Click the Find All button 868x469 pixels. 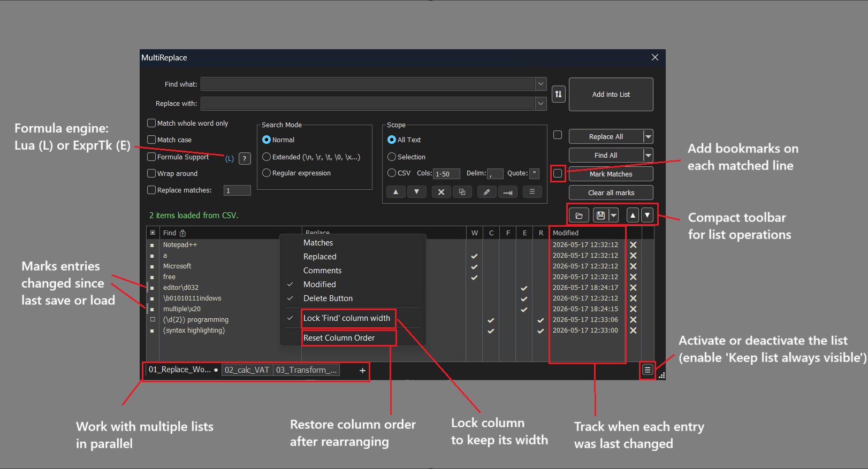(606, 155)
